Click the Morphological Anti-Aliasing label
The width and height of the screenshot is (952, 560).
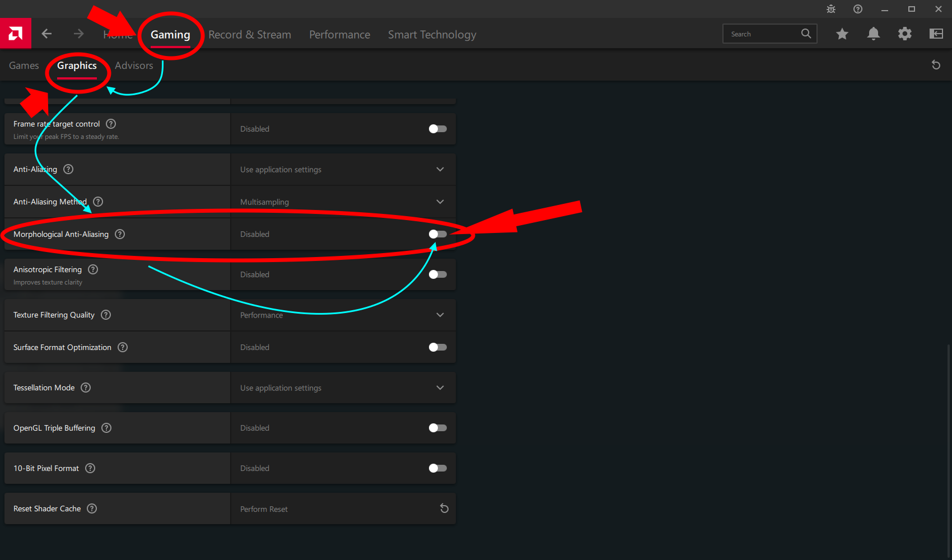pyautogui.click(x=61, y=234)
